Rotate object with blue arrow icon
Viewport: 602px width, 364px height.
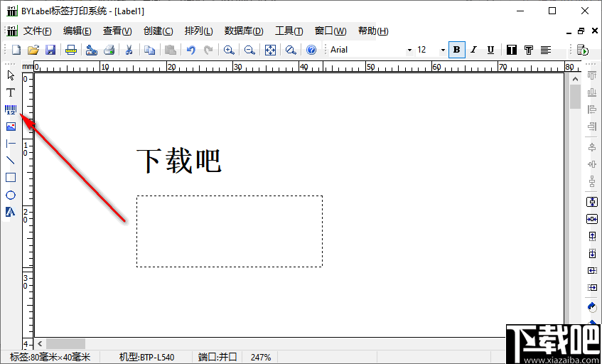[x=592, y=307]
